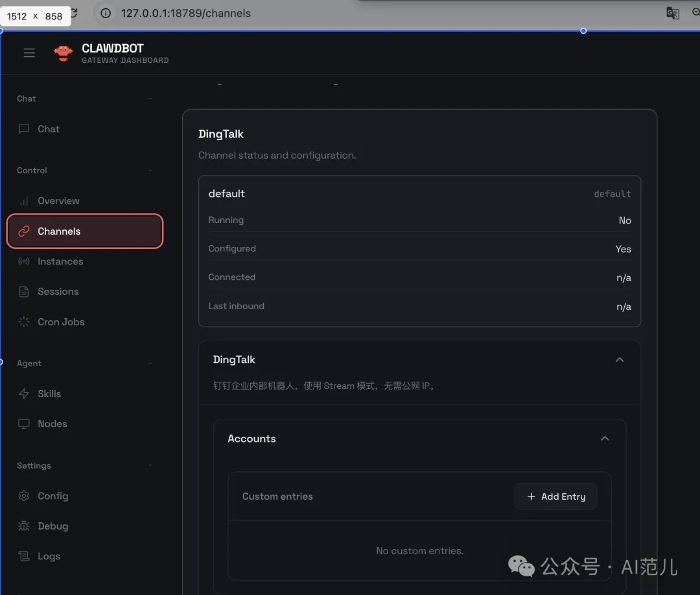Collapse the Control sidebar section
This screenshot has height=595, width=700.
pos(150,170)
